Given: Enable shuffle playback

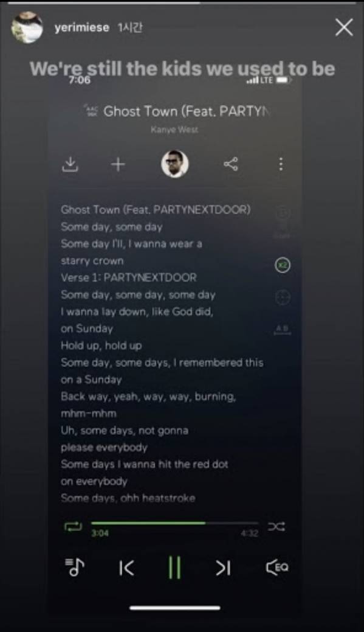Looking at the screenshot, I should tap(276, 526).
